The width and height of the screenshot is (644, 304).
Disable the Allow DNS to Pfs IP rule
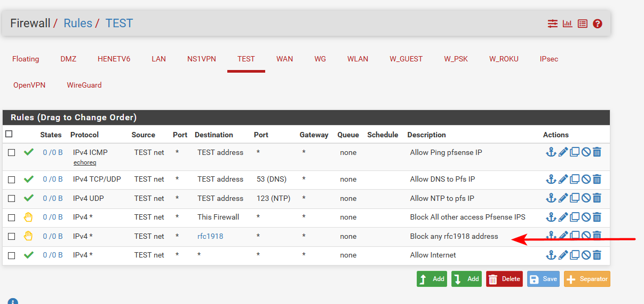[586, 179]
